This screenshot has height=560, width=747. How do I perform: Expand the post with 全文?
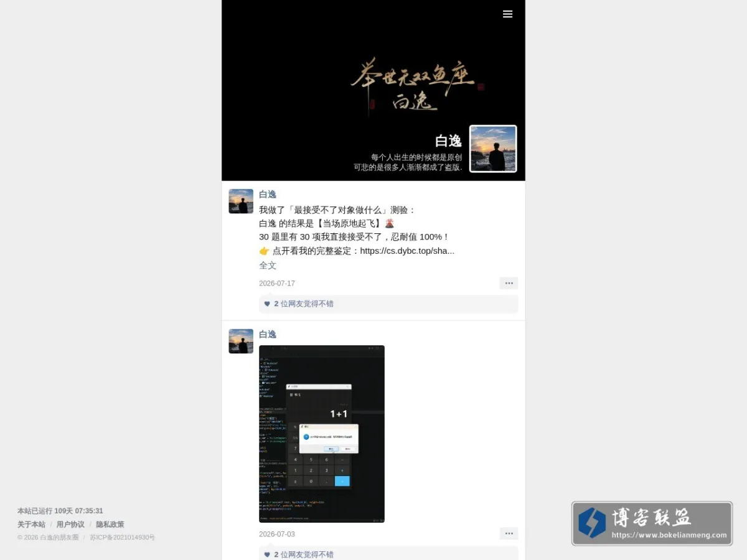pos(268,265)
